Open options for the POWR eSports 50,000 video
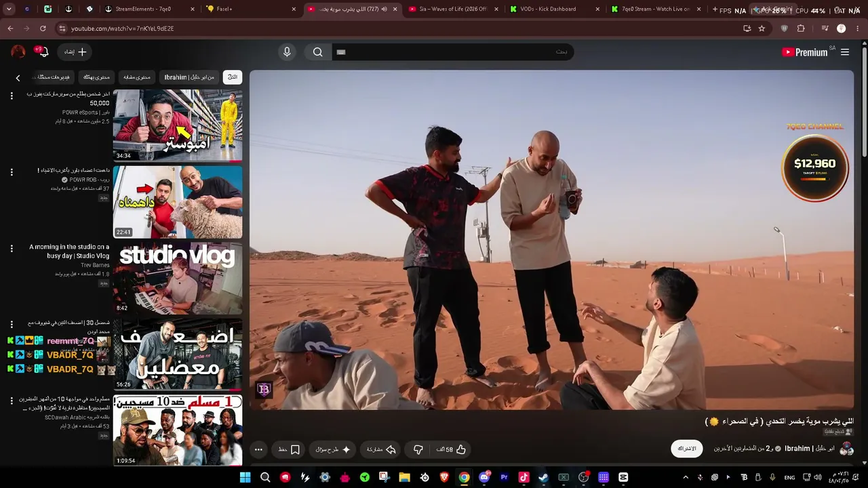 tap(12, 96)
